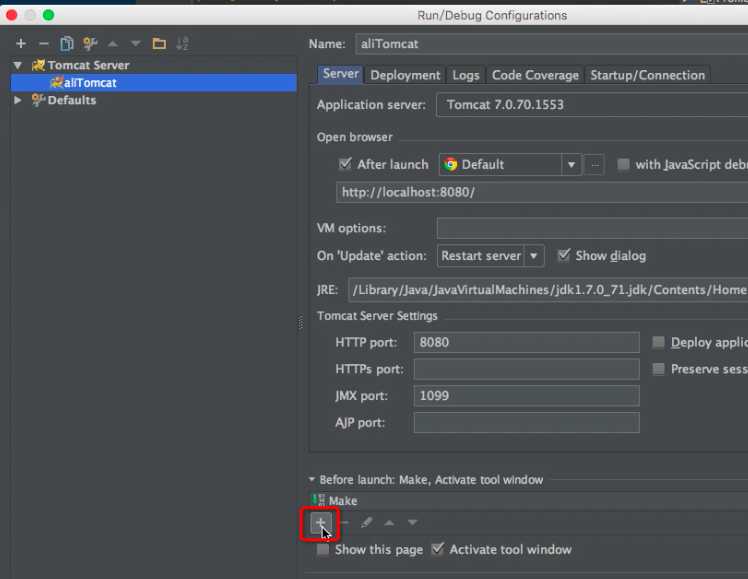The height and width of the screenshot is (579, 748).
Task: Click Chrome icon in browser selector
Action: (450, 165)
